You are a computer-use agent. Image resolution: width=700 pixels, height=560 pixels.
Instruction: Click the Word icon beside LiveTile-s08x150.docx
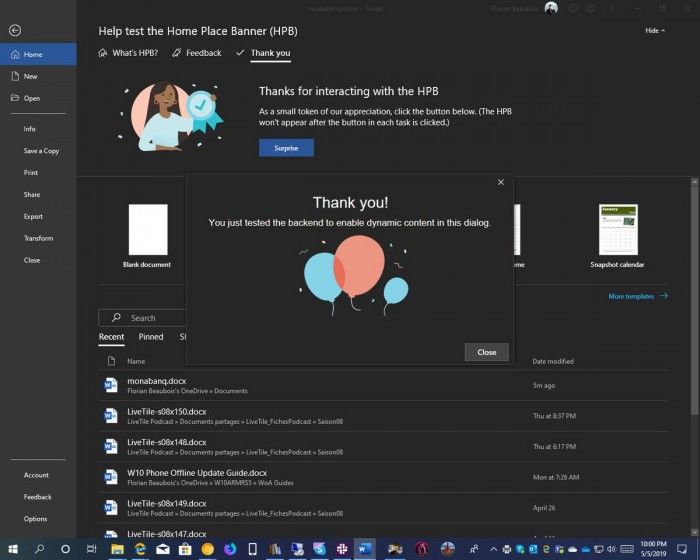111,416
